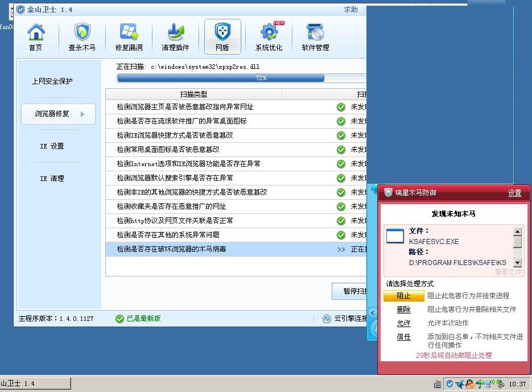Open the 系统优化 system optimization icon
This screenshot has height=392, width=532.
[269, 36]
